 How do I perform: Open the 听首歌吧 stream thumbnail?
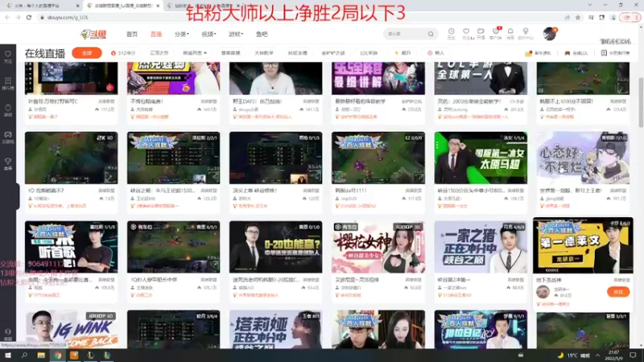point(71,247)
